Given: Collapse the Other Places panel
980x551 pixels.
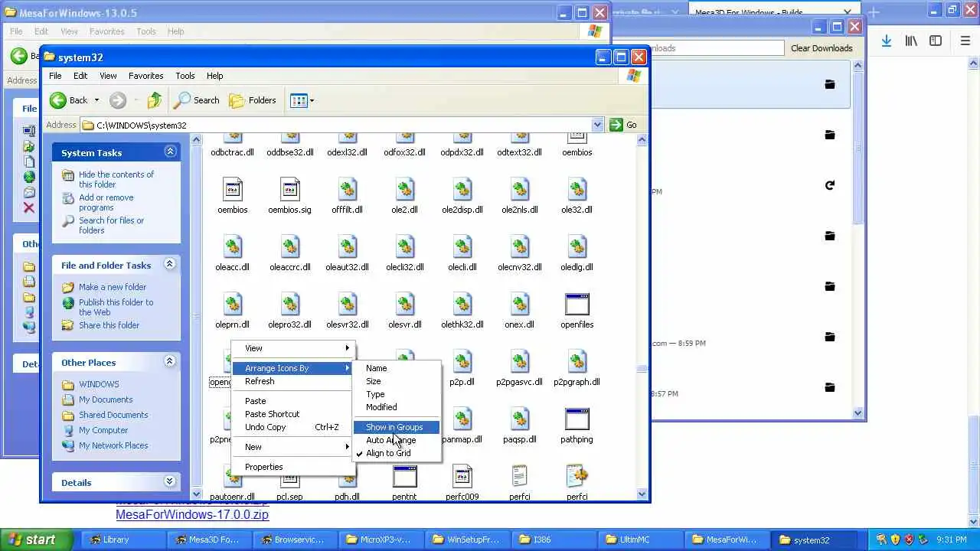Looking at the screenshot, I should tap(170, 361).
